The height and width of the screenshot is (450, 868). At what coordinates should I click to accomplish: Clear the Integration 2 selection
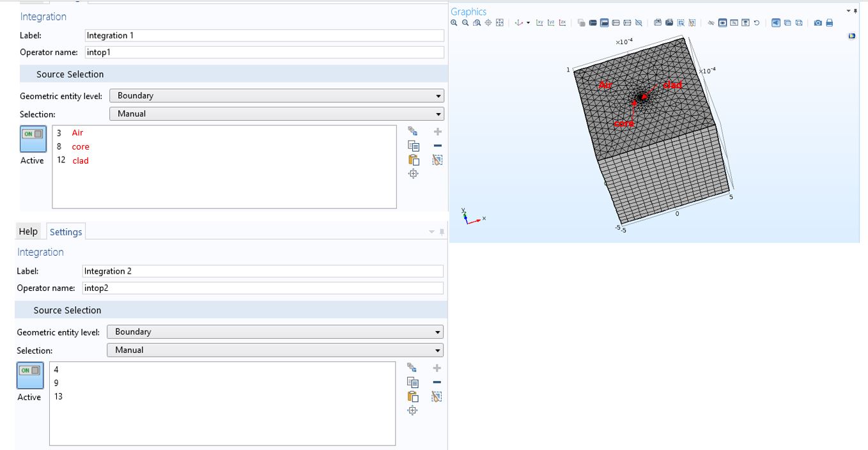[437, 397]
